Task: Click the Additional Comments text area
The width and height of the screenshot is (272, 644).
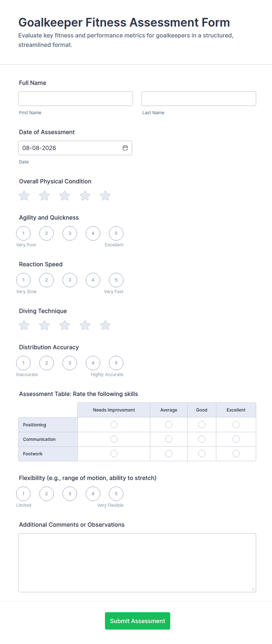Action: (137, 563)
